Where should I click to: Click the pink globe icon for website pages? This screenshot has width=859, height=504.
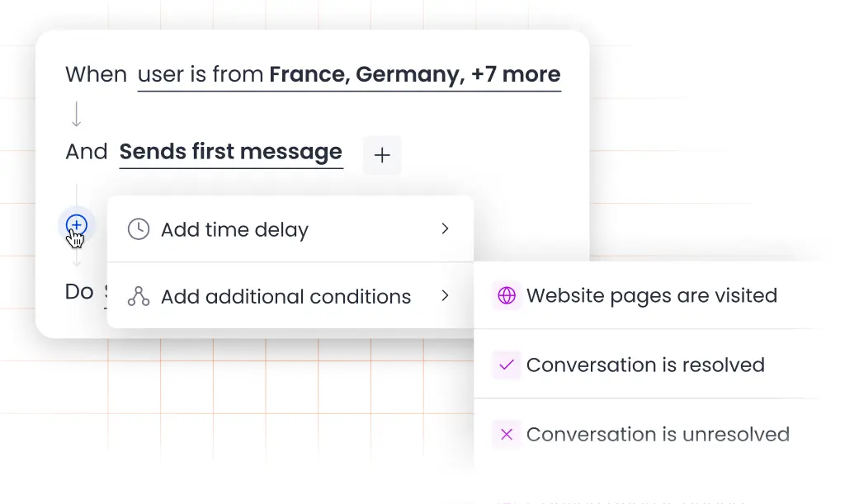pos(507,295)
